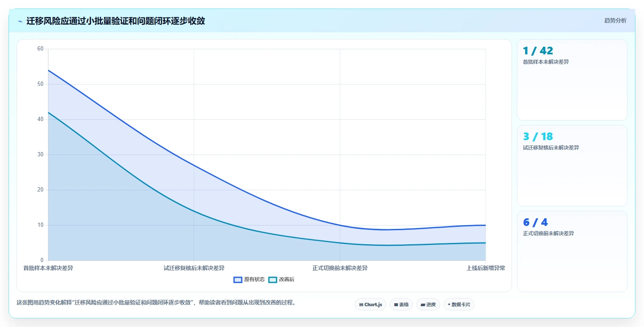Screen dimensions: 644x327
Task: Click x-axis label 正式切换前未解决差异
Action: [340, 268]
